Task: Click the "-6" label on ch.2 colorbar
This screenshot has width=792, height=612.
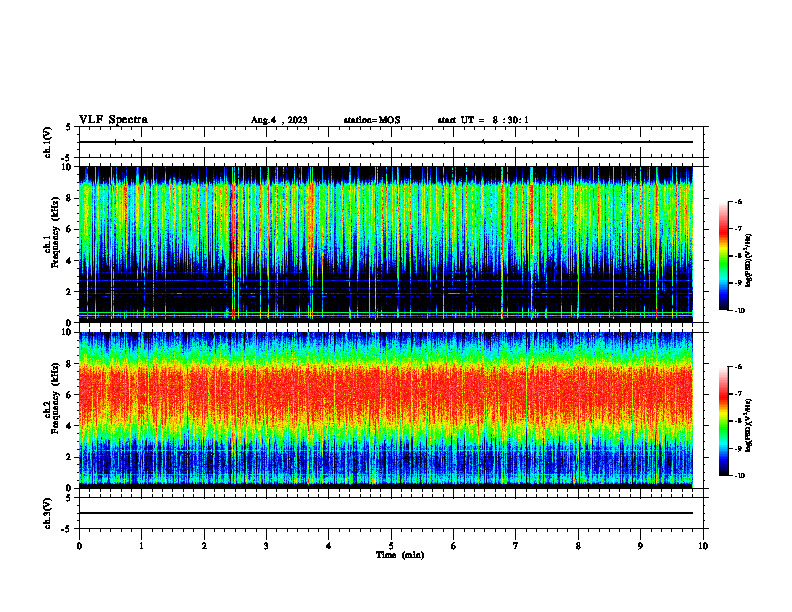Action: pos(738,367)
